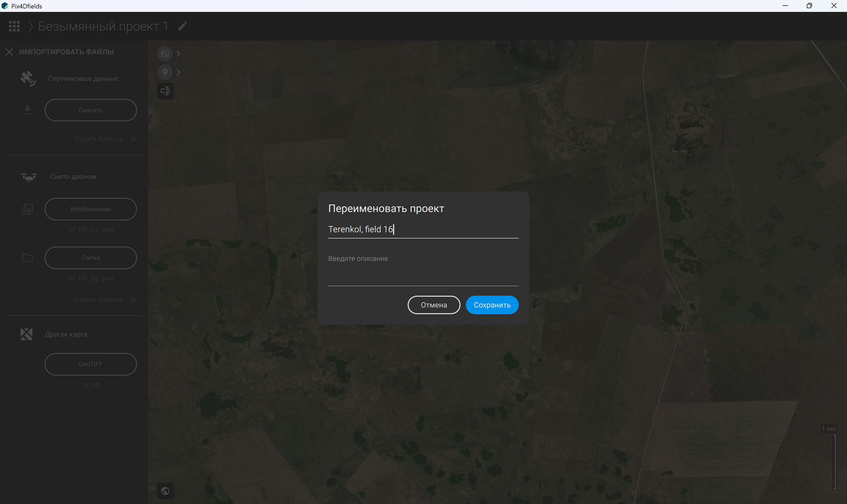
Task: Close the Import Files panel
Action: tap(9, 52)
